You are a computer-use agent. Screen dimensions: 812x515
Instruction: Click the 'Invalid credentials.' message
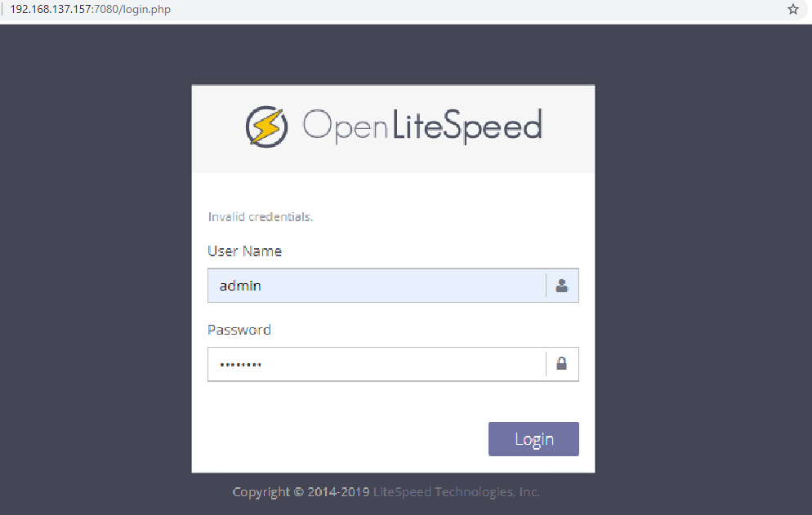click(261, 217)
